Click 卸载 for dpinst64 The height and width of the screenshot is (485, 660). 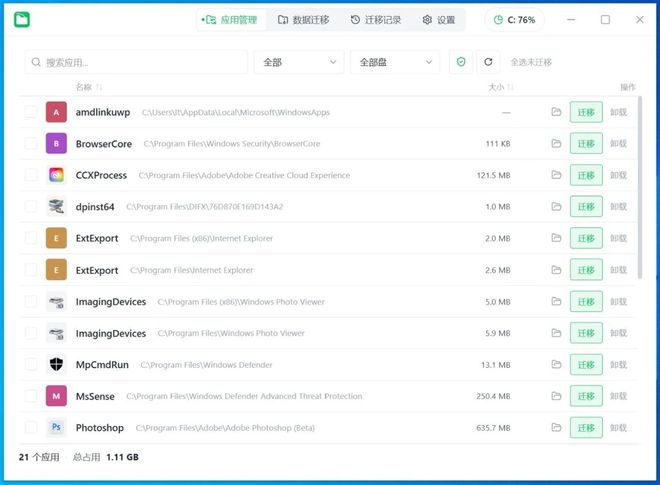(618, 206)
